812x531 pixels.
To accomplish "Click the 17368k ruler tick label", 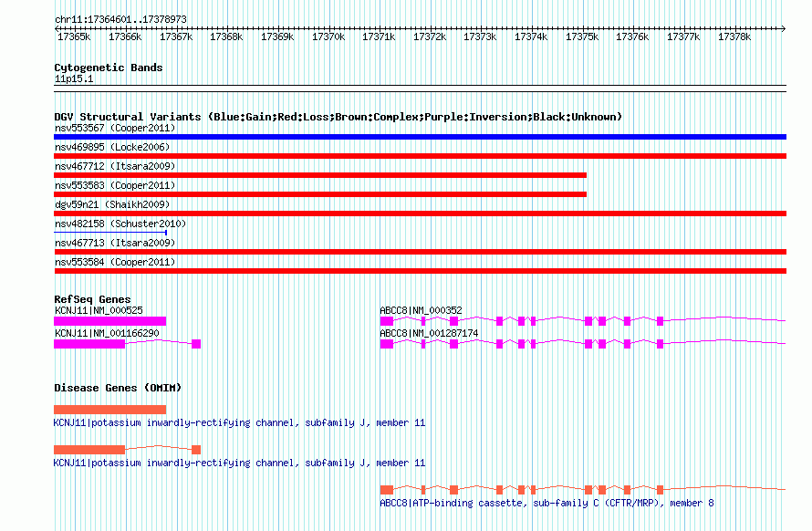I will 226,36.
